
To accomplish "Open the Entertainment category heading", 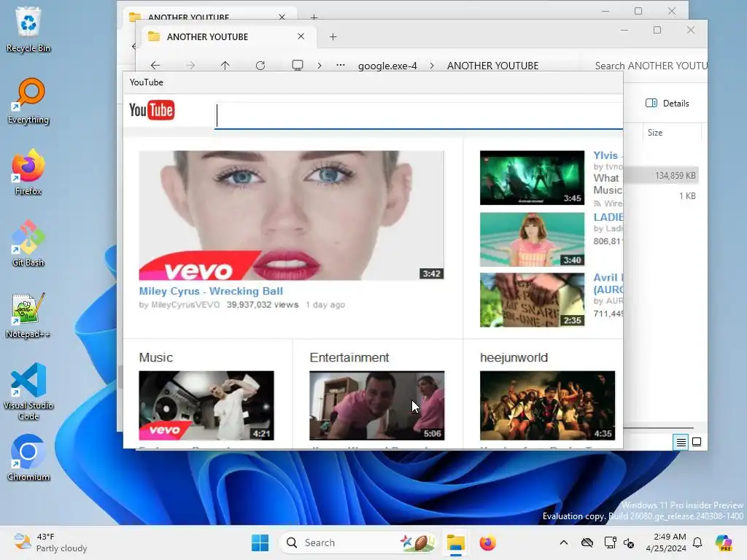I will click(349, 357).
